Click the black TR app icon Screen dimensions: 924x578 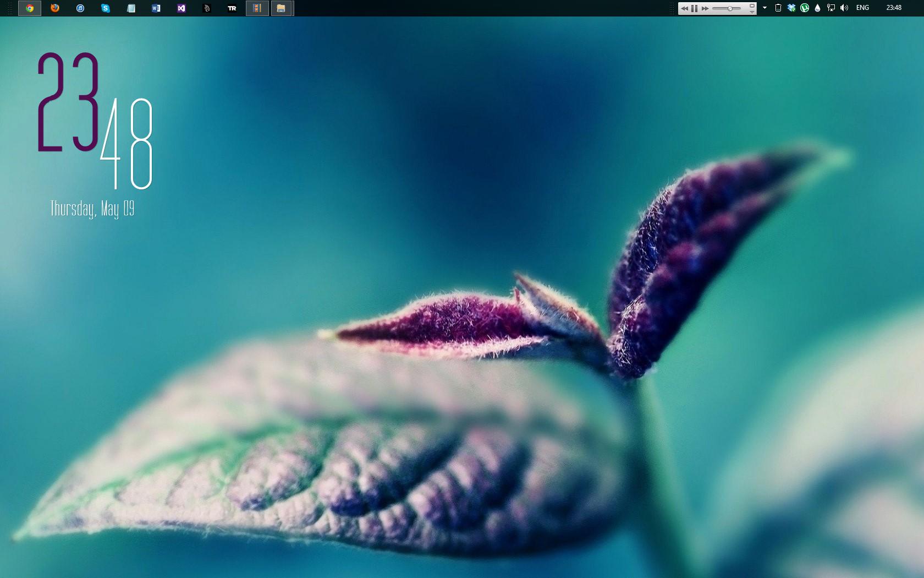(232, 8)
